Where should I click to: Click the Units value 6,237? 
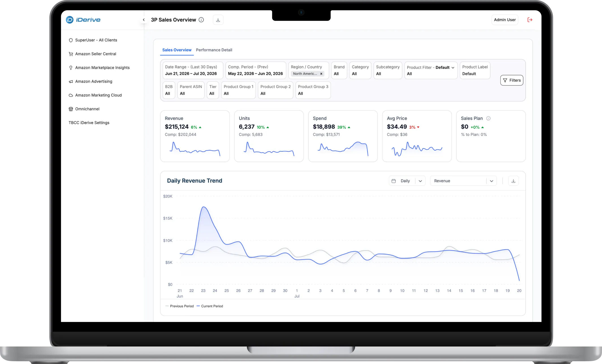247,127
